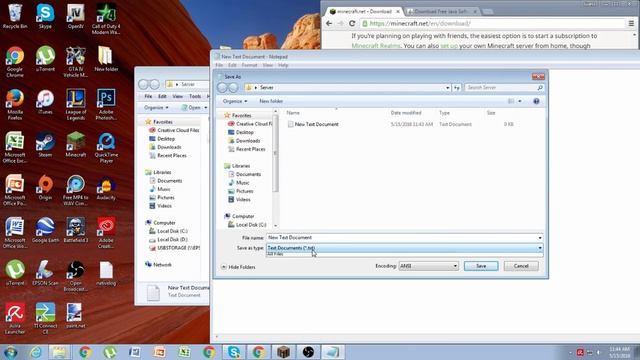Viewport: 640px width, 360px height.
Task: Click New folder in Save As toolbar
Action: (271, 101)
